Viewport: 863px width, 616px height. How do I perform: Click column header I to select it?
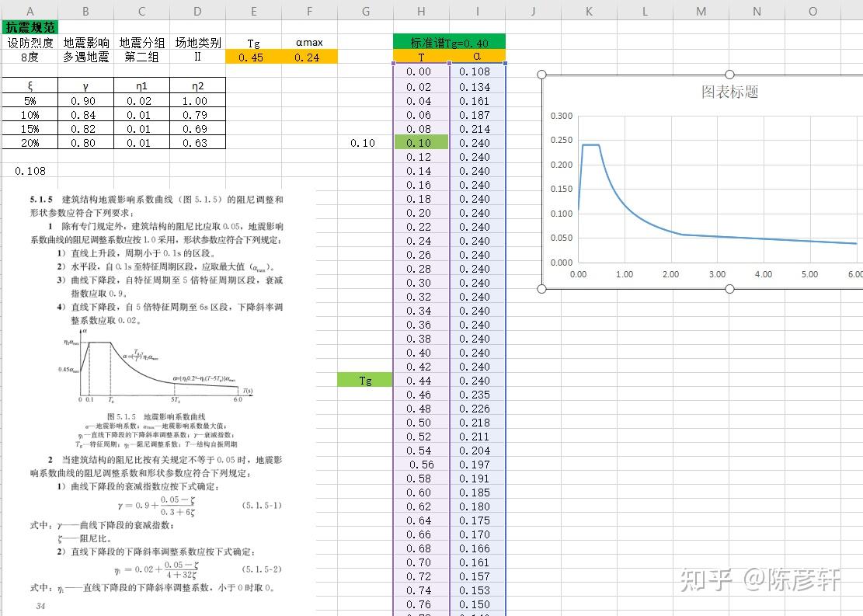click(x=477, y=10)
